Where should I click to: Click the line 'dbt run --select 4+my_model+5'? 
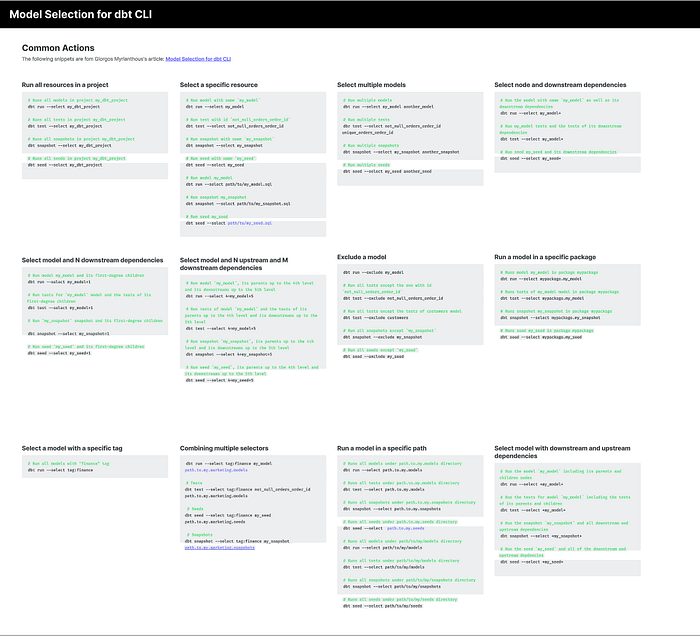point(220,296)
